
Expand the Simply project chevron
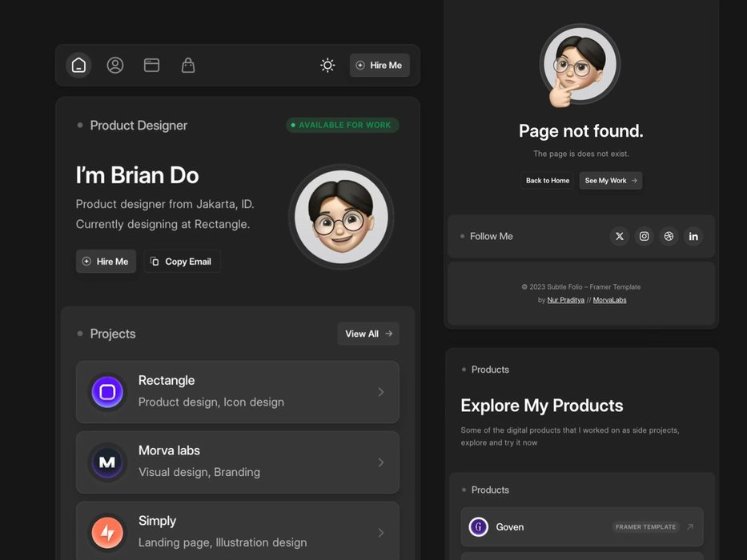[x=381, y=533]
